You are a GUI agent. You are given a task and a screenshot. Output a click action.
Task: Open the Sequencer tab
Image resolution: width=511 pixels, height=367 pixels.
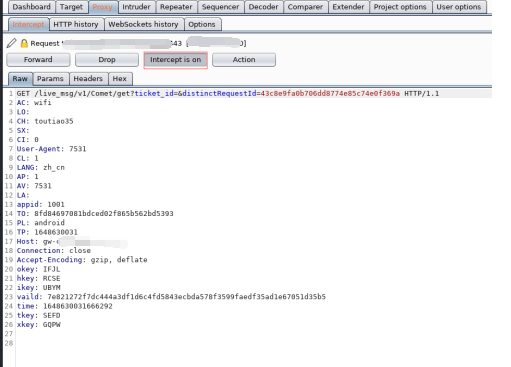coord(220,7)
